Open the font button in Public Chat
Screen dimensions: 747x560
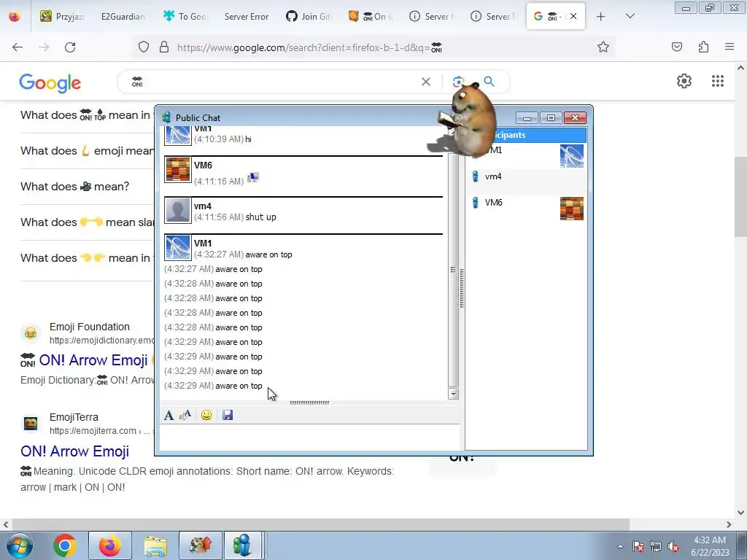(x=169, y=415)
